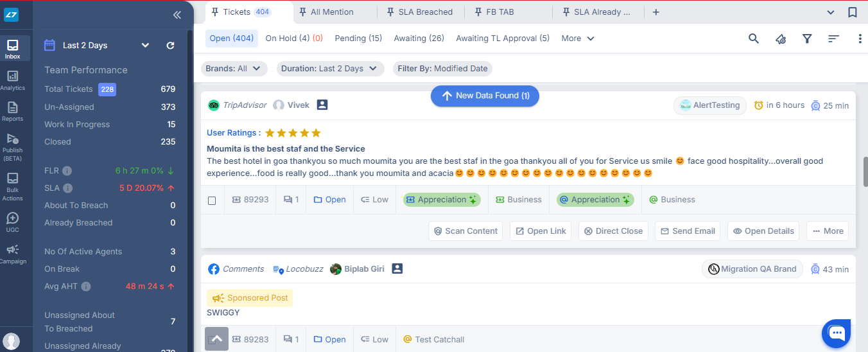Image resolution: width=868 pixels, height=352 pixels.
Task: Click the scroll-to-top arrow button
Action: [217, 339]
